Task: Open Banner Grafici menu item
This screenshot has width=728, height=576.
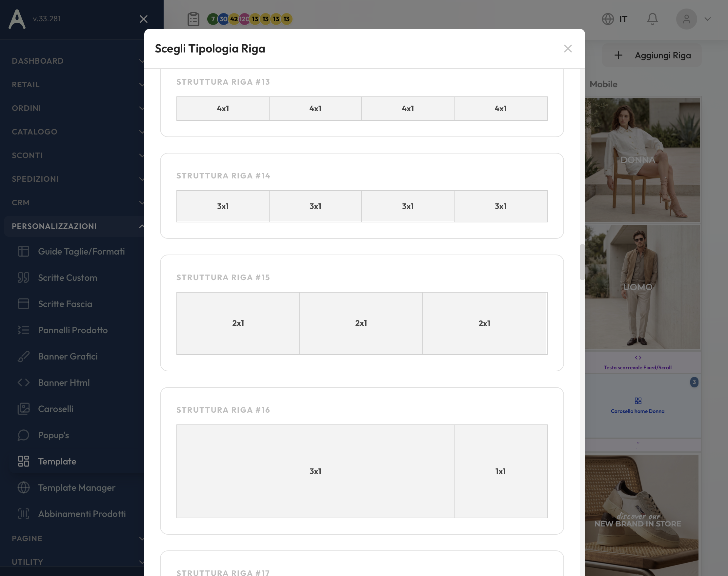Action: (x=68, y=357)
